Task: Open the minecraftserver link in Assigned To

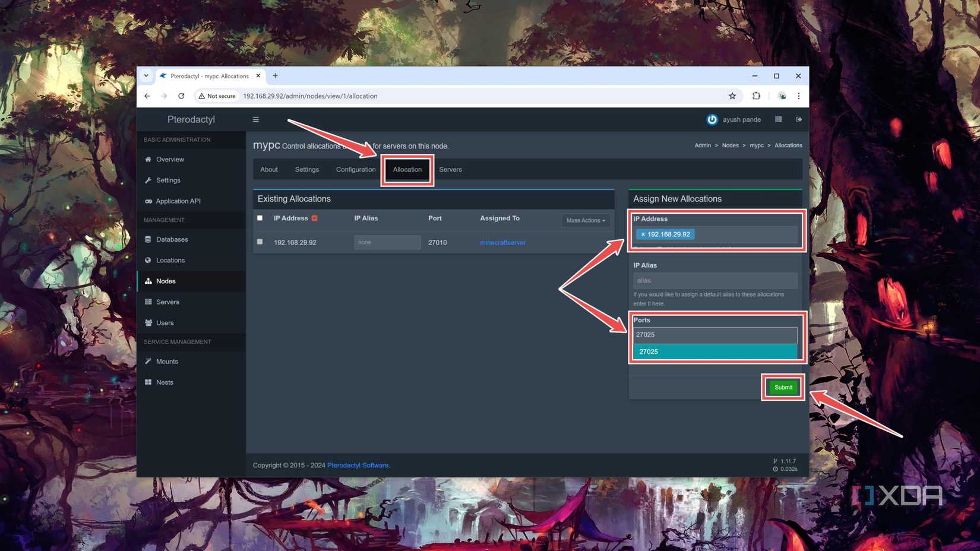Action: pyautogui.click(x=502, y=242)
